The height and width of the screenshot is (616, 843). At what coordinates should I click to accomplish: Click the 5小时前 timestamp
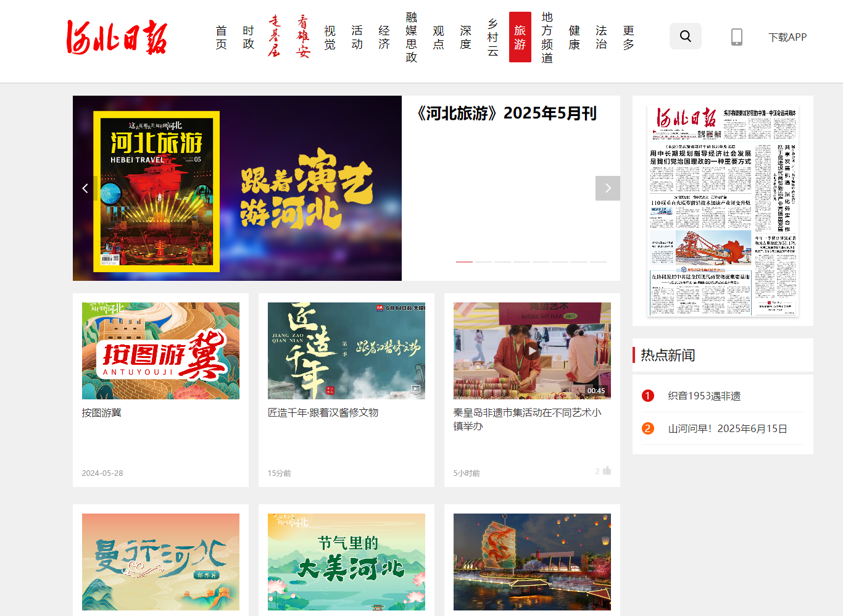(x=467, y=473)
